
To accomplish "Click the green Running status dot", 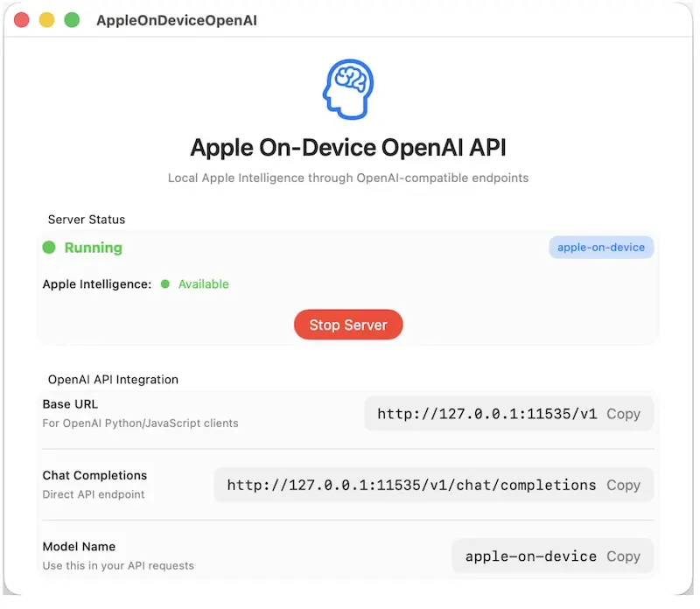I will [x=49, y=248].
